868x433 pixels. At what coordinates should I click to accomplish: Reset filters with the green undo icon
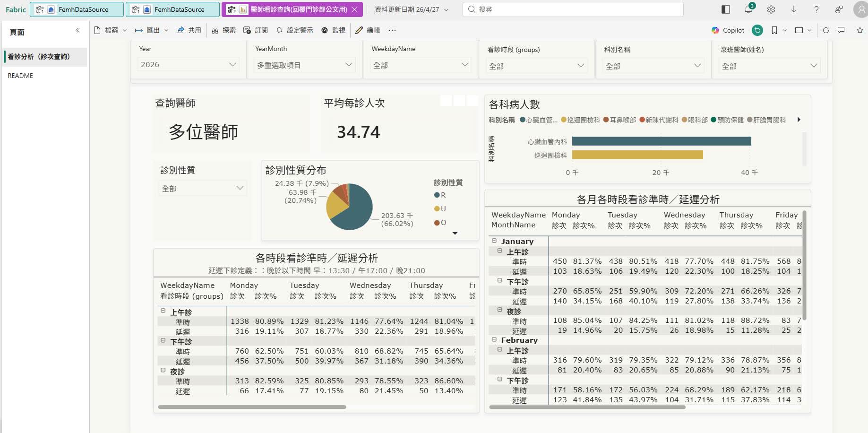[x=757, y=30]
